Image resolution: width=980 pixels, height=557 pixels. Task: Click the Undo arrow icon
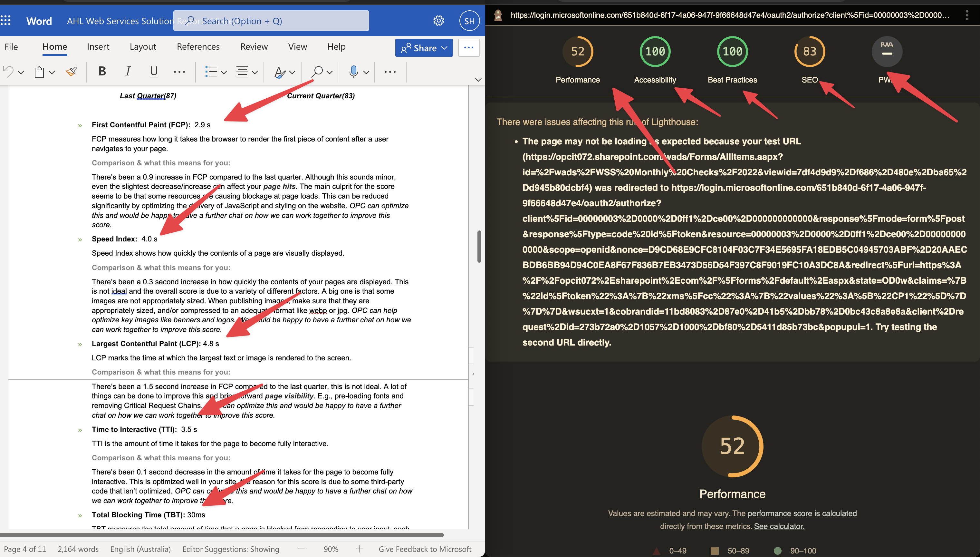8,72
